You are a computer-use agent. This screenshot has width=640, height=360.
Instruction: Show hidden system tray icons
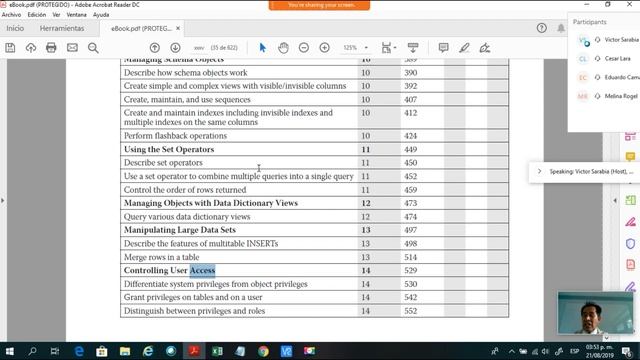[511, 351]
